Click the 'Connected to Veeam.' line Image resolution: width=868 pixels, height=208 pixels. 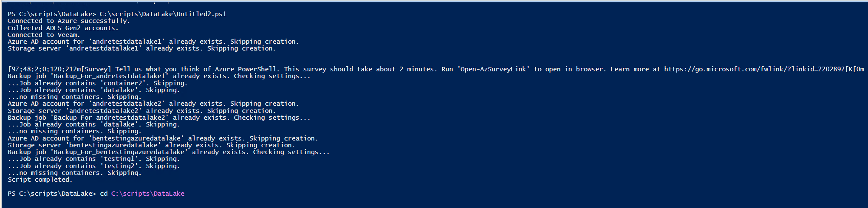44,35
